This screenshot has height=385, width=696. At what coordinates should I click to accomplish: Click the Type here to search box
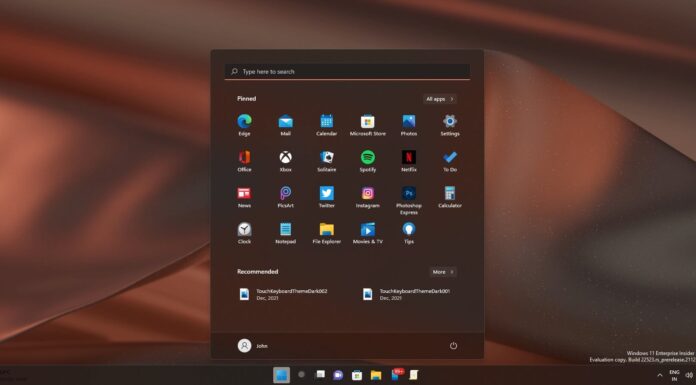pos(347,71)
